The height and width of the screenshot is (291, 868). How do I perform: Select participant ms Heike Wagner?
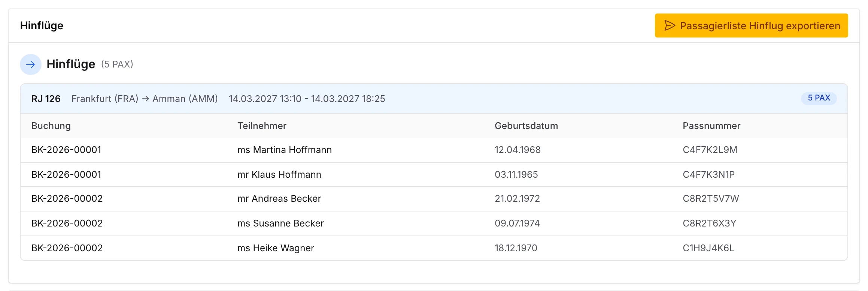(276, 248)
